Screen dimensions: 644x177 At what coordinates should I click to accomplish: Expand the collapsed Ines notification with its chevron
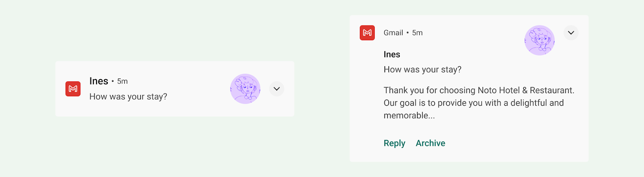tap(277, 89)
